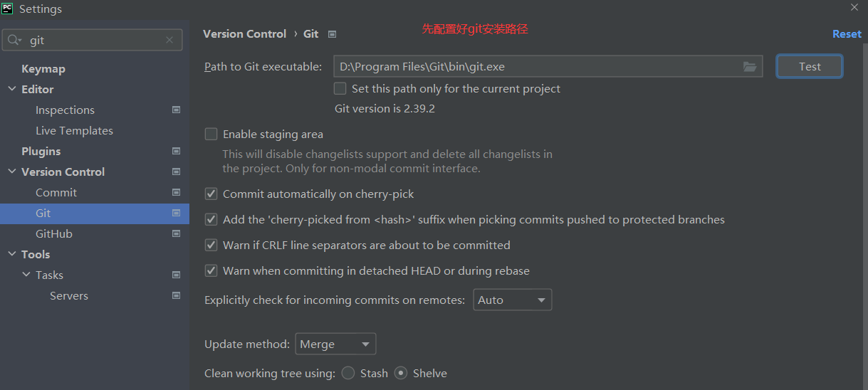Click the project-level icon beside GitHub
The image size is (868, 390).
tap(176, 233)
